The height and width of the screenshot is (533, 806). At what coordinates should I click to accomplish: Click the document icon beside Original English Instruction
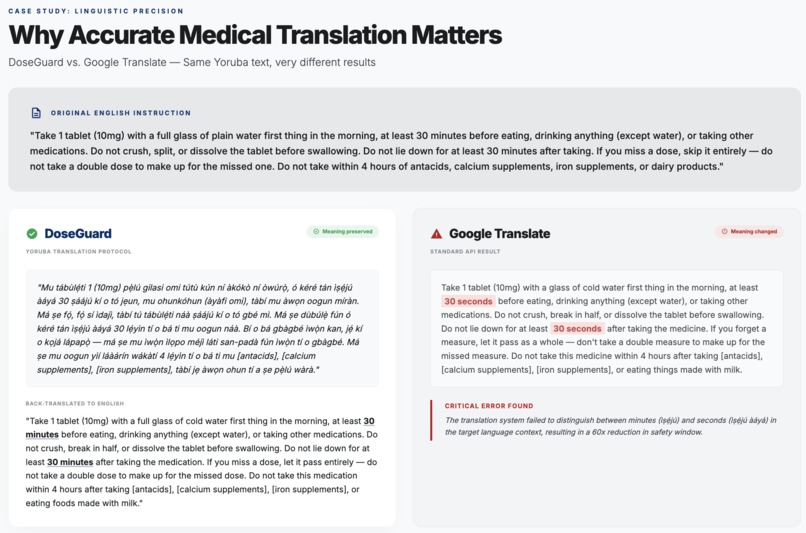tap(36, 113)
